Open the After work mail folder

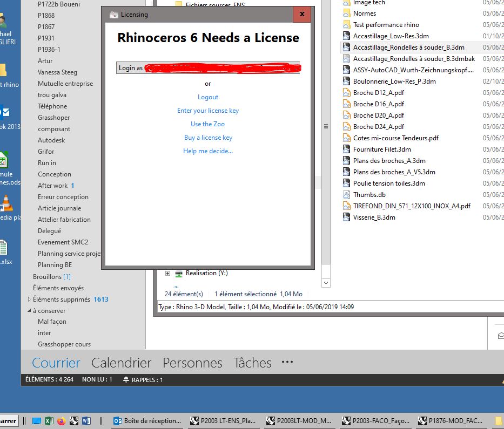click(x=53, y=185)
